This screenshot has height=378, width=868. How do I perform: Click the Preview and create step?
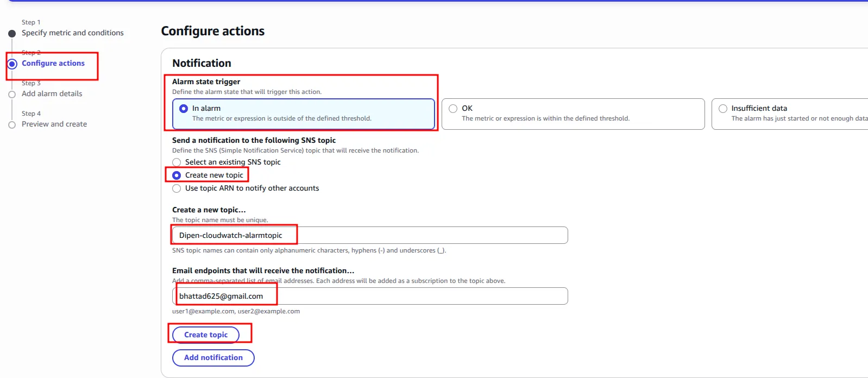[54, 124]
